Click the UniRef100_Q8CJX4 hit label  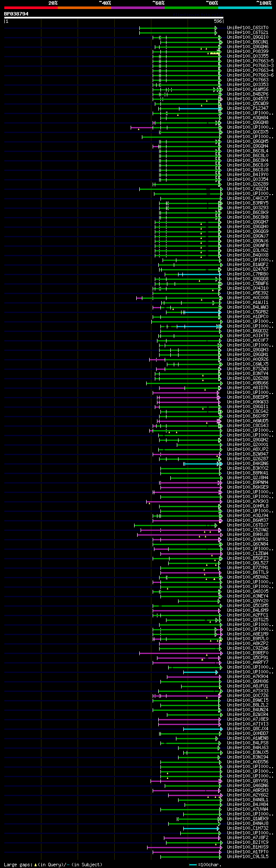248,729
